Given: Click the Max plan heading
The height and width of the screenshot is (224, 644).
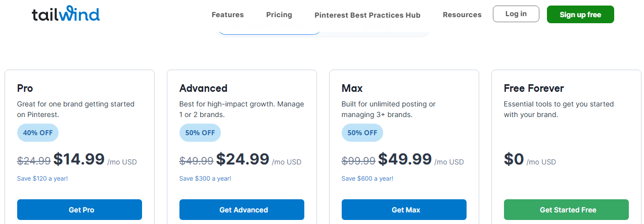Looking at the screenshot, I should (x=352, y=88).
